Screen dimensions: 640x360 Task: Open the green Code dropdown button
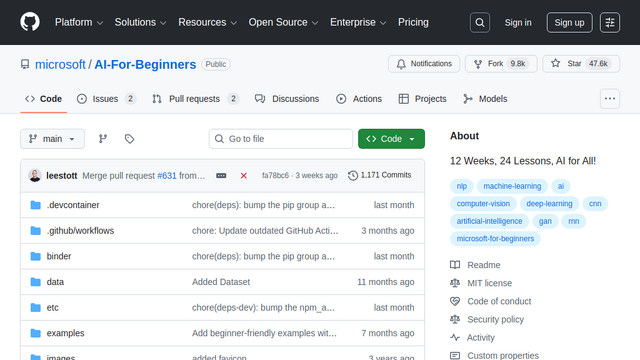pyautogui.click(x=391, y=139)
